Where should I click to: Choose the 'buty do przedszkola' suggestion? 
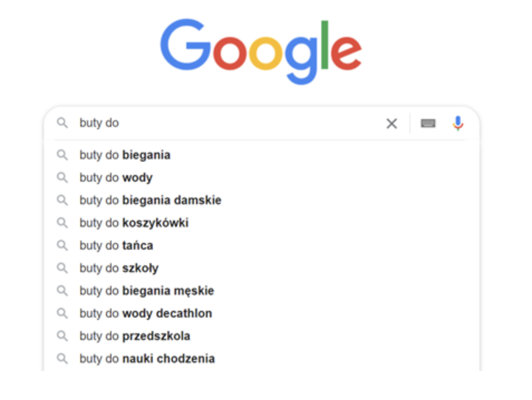135,335
